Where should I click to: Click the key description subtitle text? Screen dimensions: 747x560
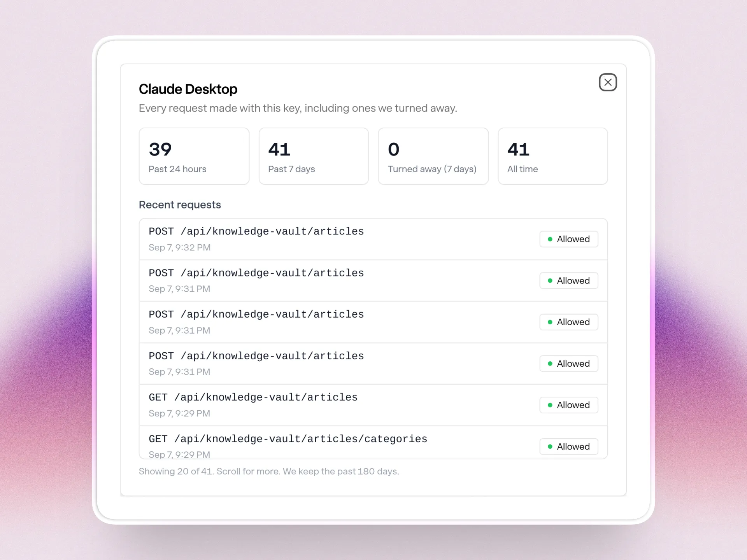pos(298,108)
